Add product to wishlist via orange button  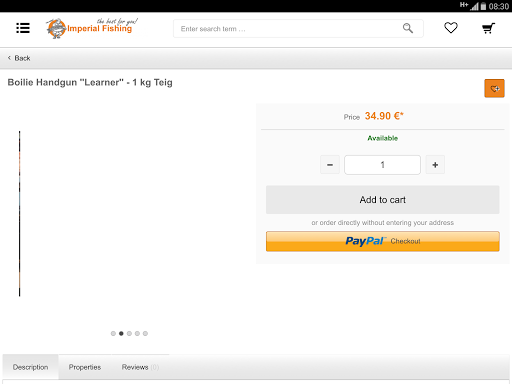point(494,88)
